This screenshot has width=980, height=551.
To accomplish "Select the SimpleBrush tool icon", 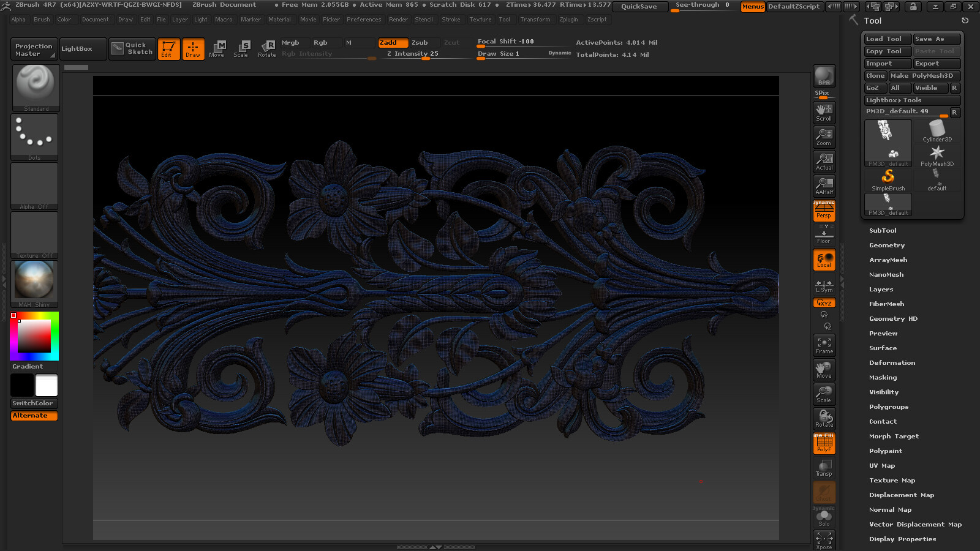I will (888, 180).
